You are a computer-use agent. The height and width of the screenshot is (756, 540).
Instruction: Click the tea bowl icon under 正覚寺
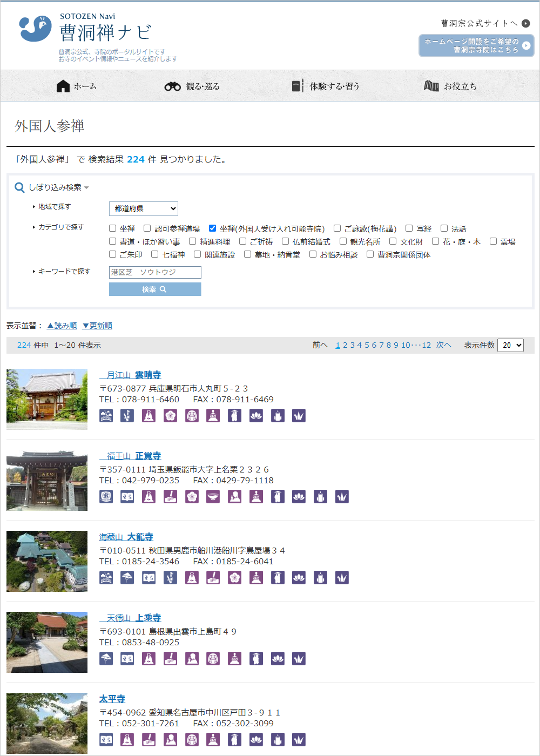pos(213,496)
